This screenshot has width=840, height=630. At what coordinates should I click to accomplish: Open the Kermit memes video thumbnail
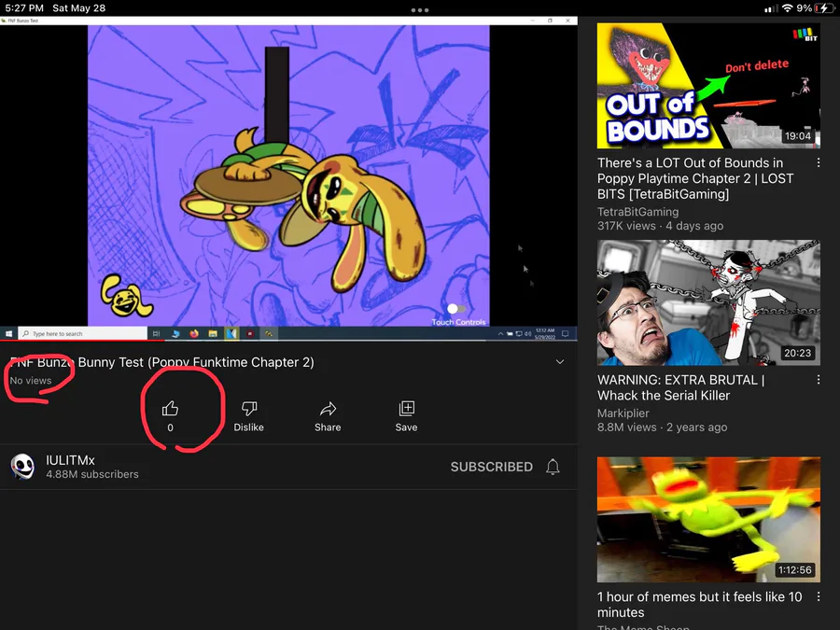[x=708, y=520]
